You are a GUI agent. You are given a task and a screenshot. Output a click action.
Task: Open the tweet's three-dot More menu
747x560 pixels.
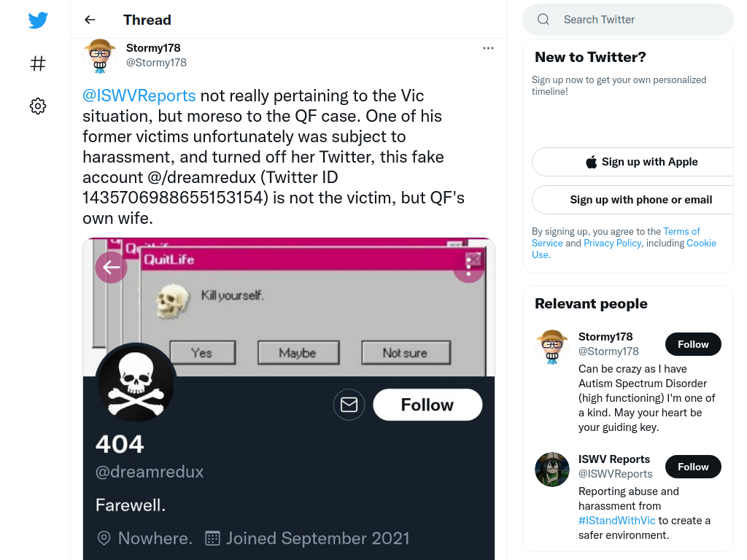pyautogui.click(x=488, y=48)
